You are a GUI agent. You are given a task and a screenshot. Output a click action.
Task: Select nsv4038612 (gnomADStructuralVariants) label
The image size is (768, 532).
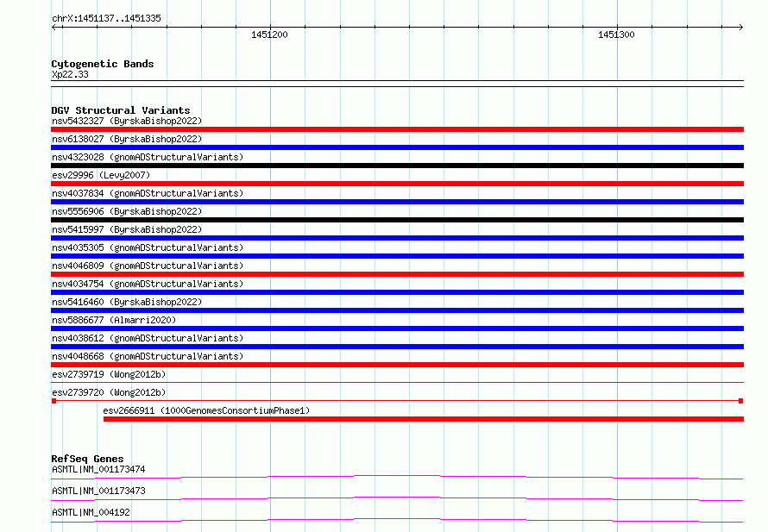pos(148,338)
